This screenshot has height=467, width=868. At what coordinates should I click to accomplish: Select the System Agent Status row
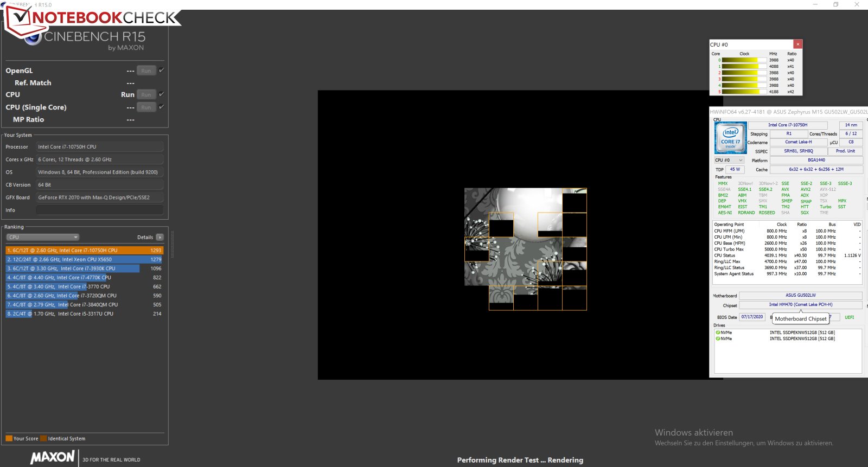click(x=787, y=274)
